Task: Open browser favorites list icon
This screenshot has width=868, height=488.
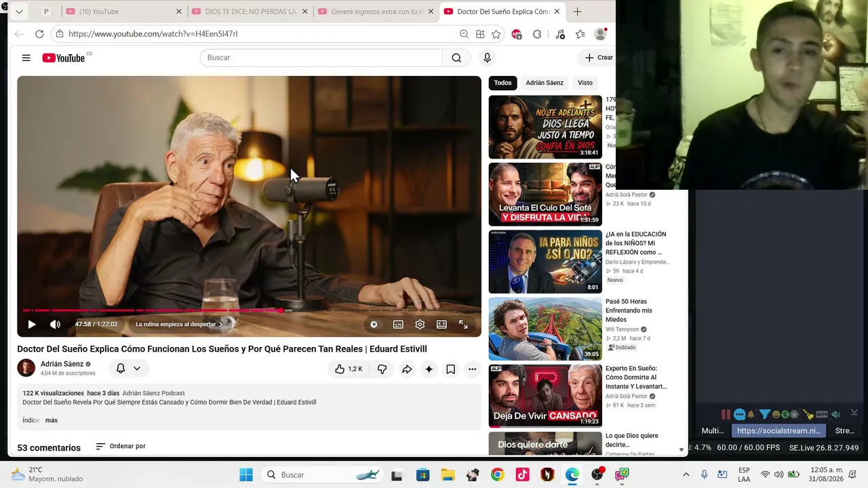Action: 580,34
